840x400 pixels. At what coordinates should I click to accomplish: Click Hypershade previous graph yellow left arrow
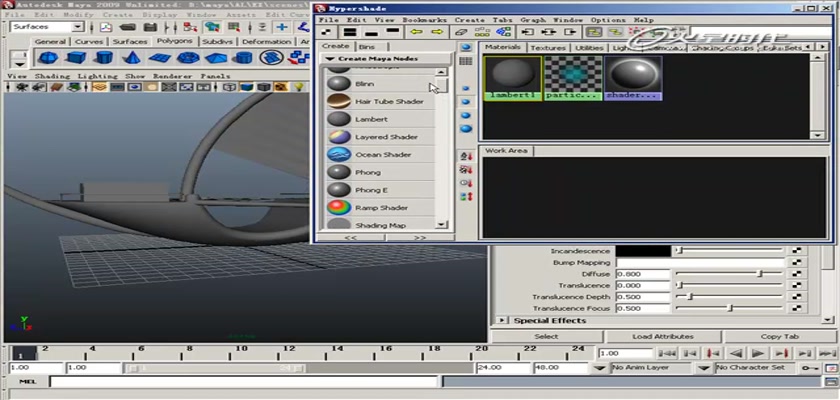coord(416,32)
